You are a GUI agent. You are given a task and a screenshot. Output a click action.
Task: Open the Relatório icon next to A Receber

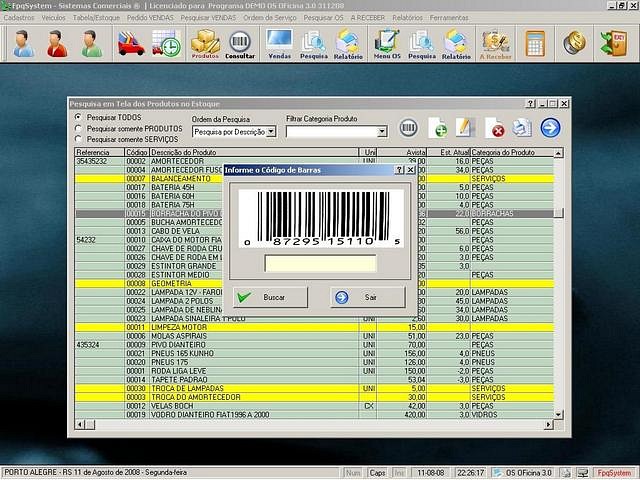[456, 44]
